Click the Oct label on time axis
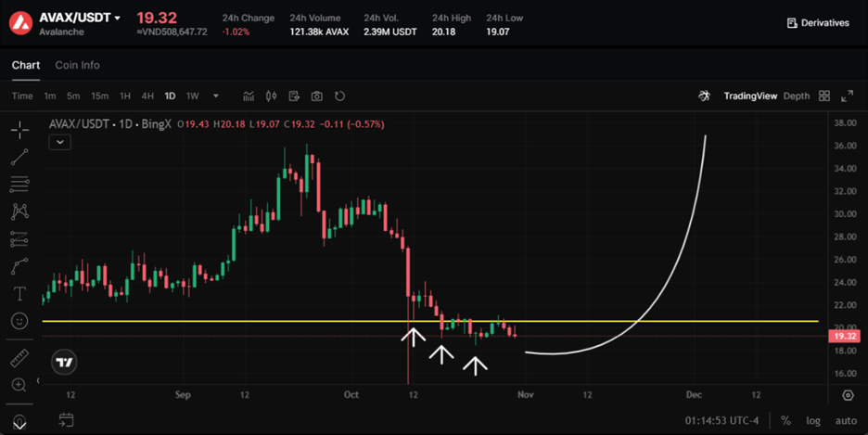 (x=351, y=394)
